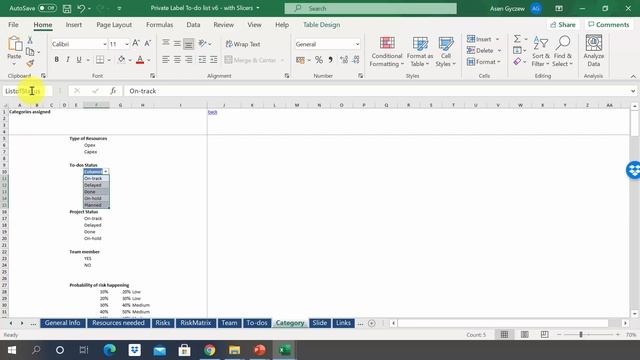Open Microsoft Edge from taskbar

[x=109, y=350]
